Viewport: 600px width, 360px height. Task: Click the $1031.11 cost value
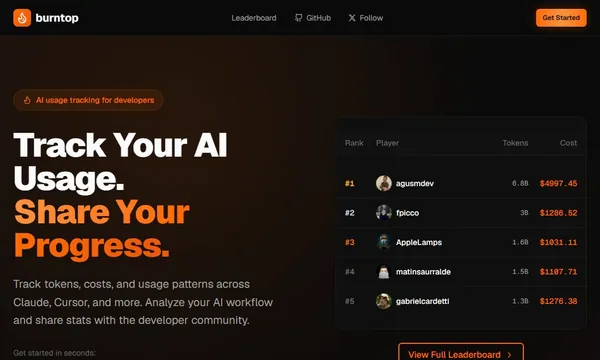coord(558,243)
